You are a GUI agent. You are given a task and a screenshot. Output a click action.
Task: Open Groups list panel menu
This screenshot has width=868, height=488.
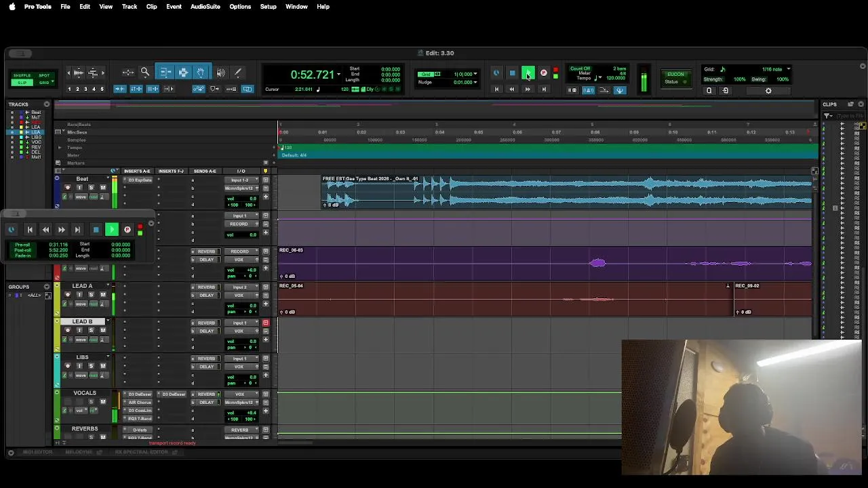tap(47, 287)
